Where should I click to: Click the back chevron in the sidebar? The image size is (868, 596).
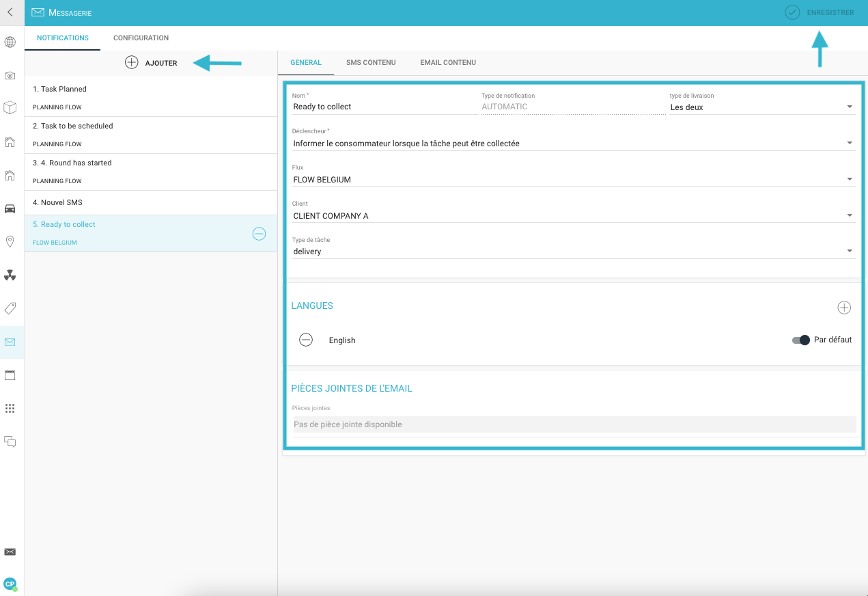point(10,12)
